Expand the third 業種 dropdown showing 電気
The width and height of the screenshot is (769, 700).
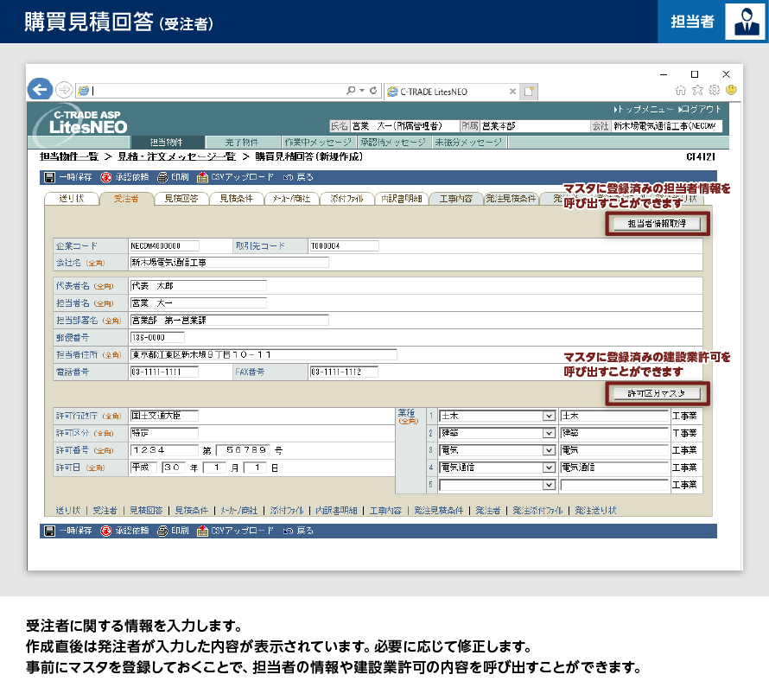coord(548,450)
